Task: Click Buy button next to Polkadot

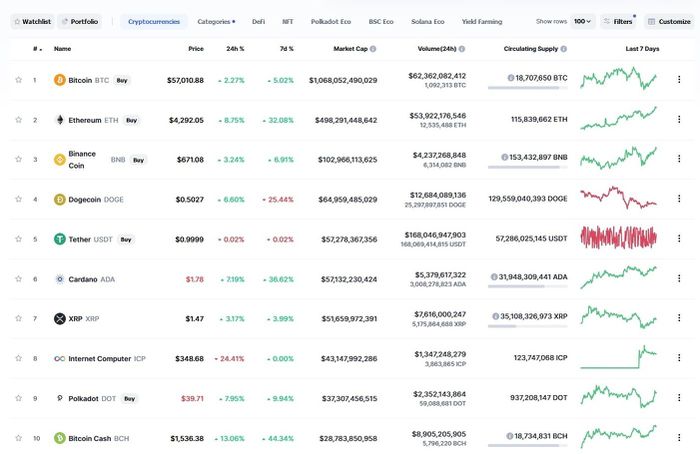Action: [129, 399]
